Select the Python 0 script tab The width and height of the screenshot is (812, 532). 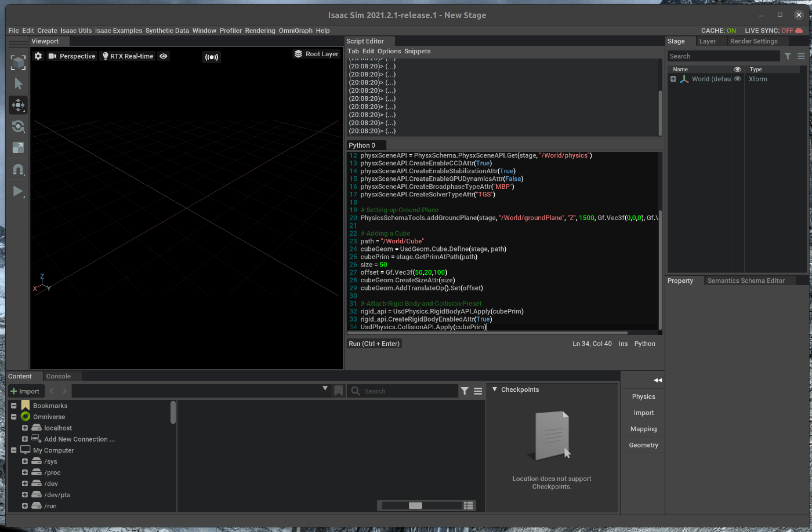point(362,145)
